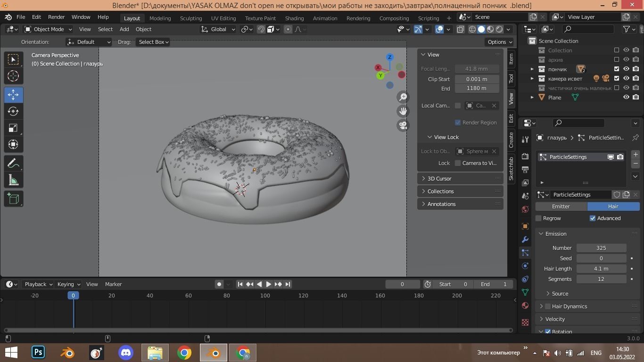The width and height of the screenshot is (644, 362).
Task: Select the Cursor tool in toolbar
Action: click(13, 76)
